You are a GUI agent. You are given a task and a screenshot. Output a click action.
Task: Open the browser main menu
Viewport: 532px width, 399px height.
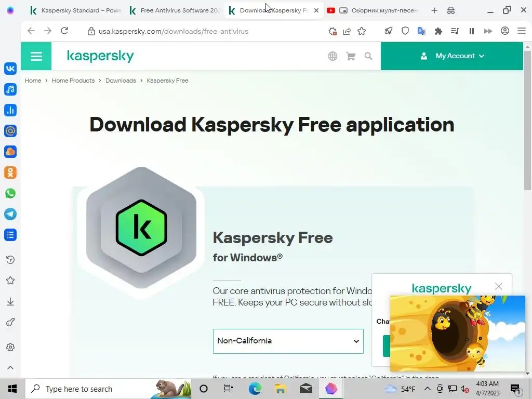(522, 31)
